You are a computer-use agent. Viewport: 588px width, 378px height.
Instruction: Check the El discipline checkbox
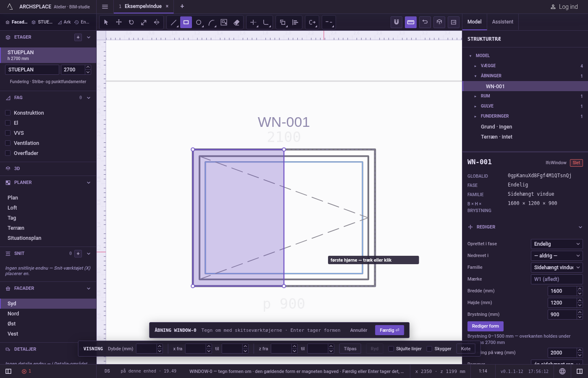point(8,123)
